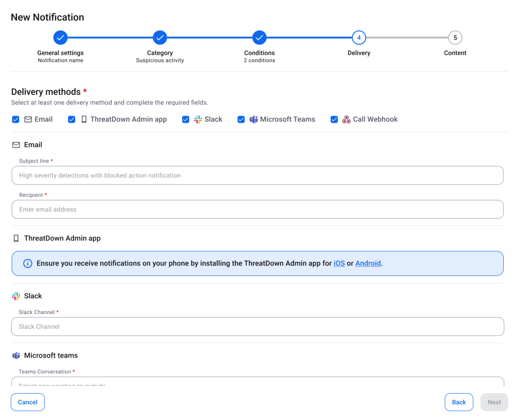Focus the email Recipient input field
The image size is (519, 420).
pyautogui.click(x=257, y=209)
